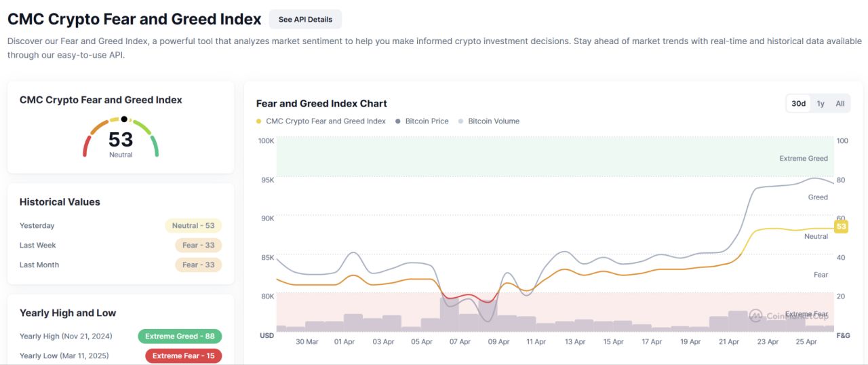Toggle CMC Crypto Fear and Greed Index legend

[321, 121]
